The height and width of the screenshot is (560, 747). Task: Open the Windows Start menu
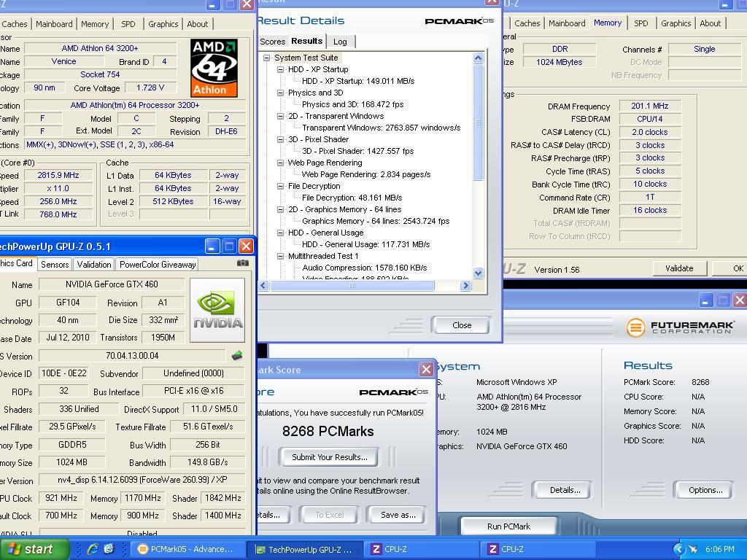(x=34, y=549)
